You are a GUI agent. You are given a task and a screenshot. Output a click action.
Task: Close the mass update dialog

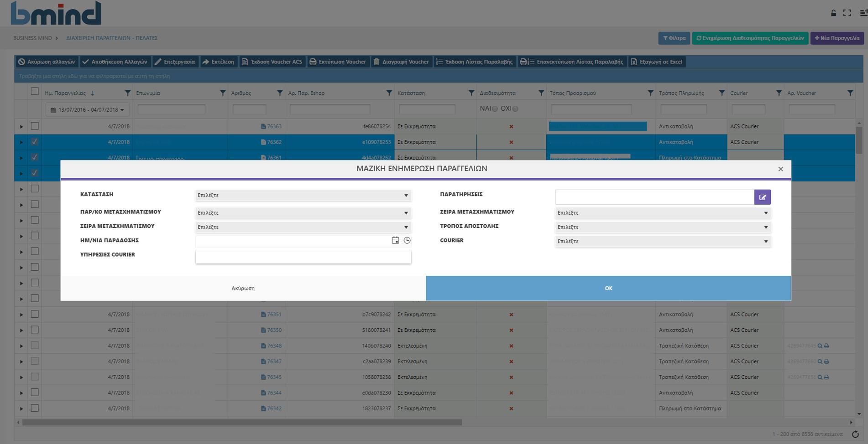[780, 169]
